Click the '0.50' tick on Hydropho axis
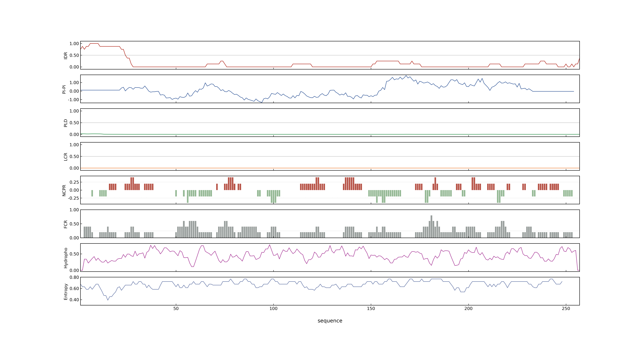The image size is (644, 343). (74, 254)
